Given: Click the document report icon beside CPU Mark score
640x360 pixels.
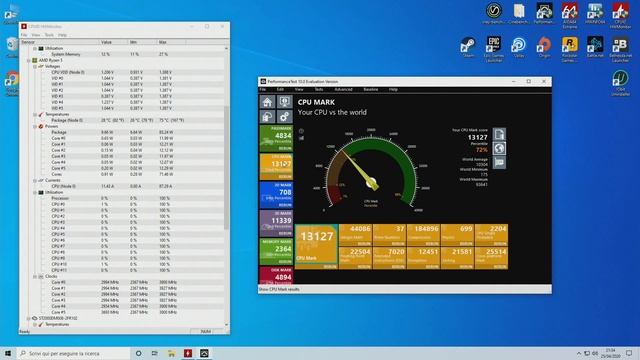Looking at the screenshot, I should point(499,134).
